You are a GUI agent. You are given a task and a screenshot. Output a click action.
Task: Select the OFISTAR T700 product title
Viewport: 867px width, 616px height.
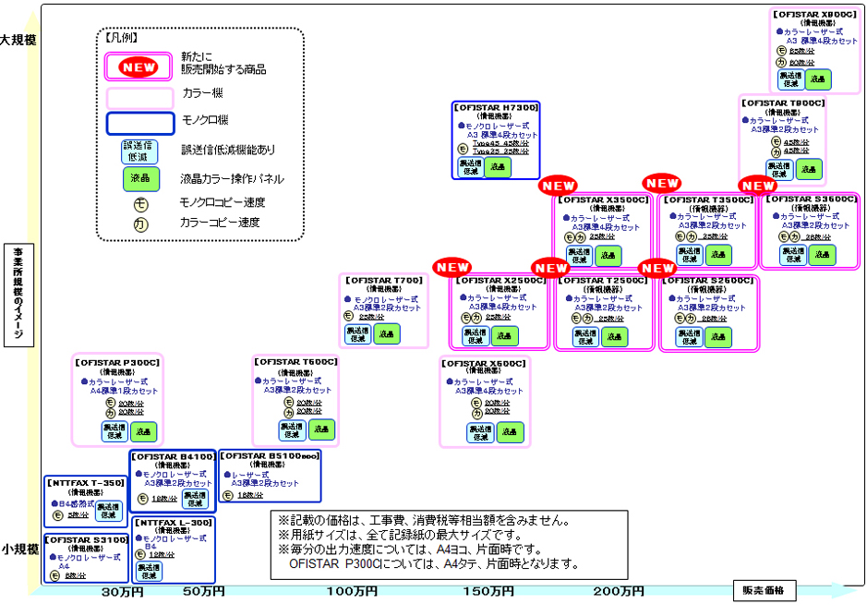(x=384, y=281)
